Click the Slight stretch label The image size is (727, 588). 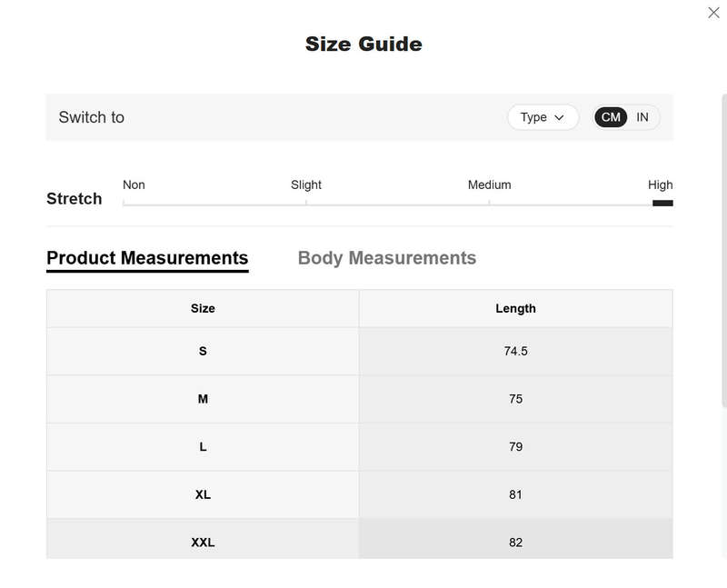(x=306, y=185)
